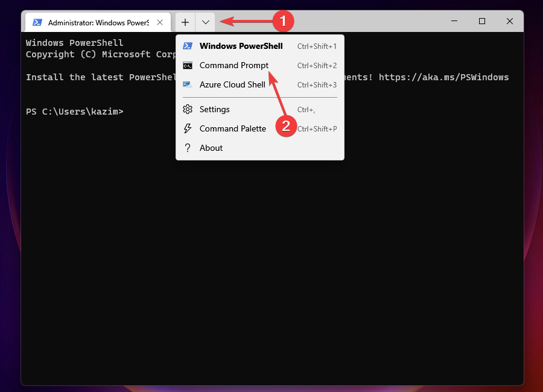Click the PowerShell icon on the tab
Screen dimensions: 543x392
(37, 22)
